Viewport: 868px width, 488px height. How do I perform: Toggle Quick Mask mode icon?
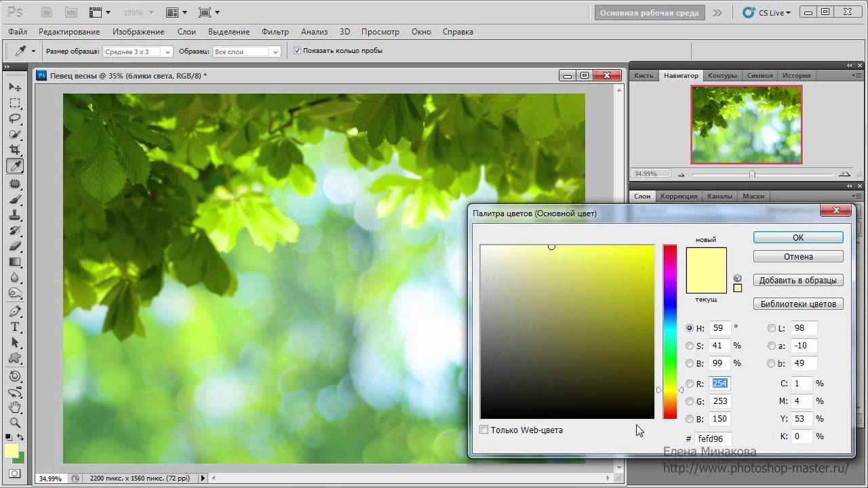point(15,474)
